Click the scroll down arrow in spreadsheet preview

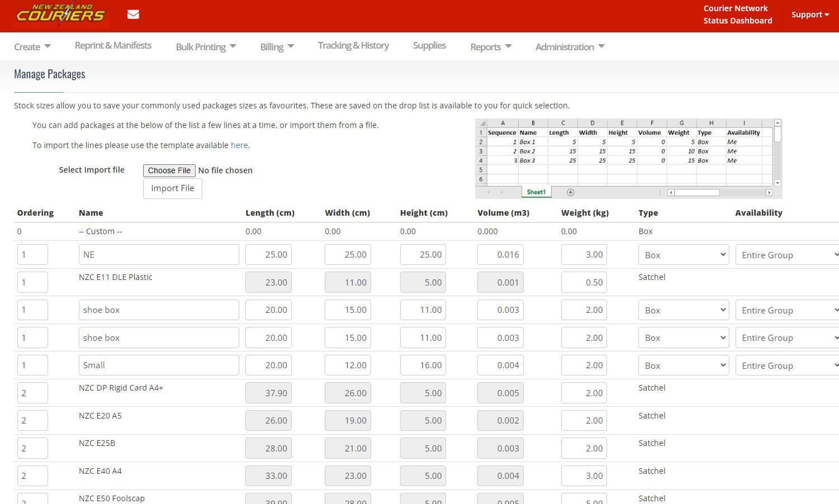point(777,183)
